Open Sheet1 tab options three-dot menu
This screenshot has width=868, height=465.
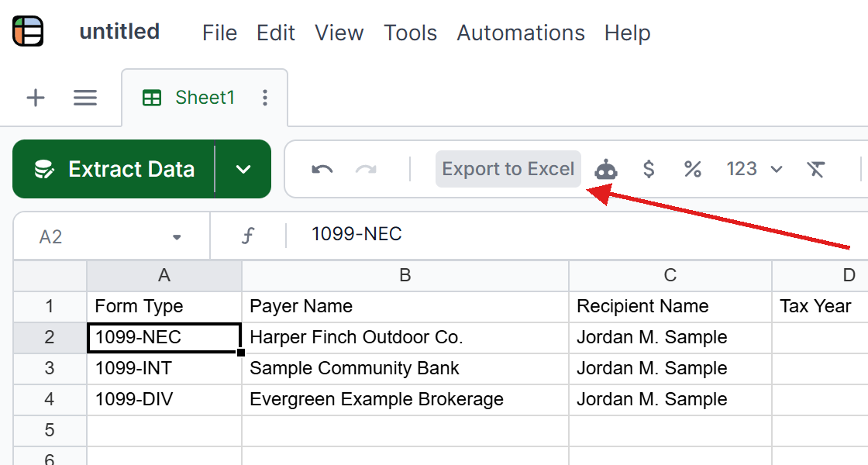[x=265, y=98]
